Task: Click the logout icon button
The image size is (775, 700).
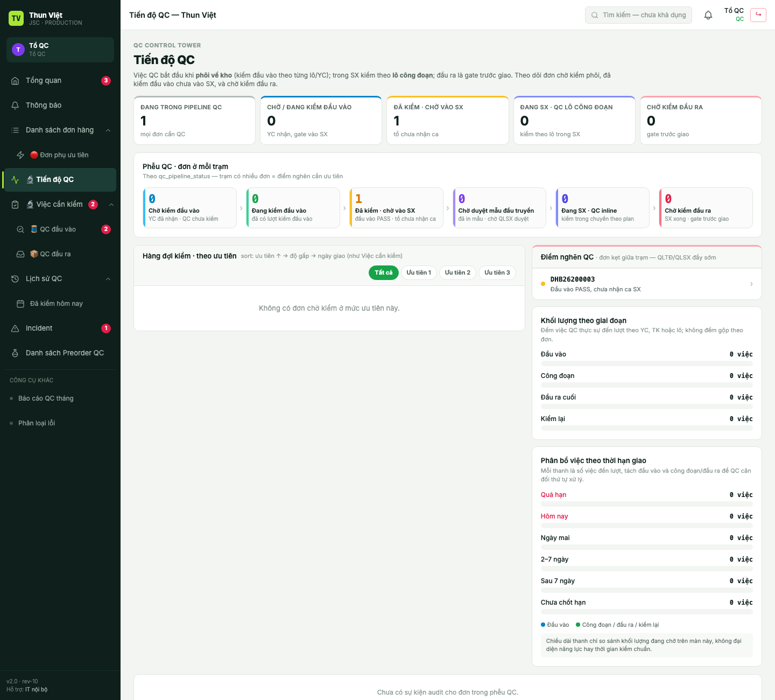Action: click(758, 15)
